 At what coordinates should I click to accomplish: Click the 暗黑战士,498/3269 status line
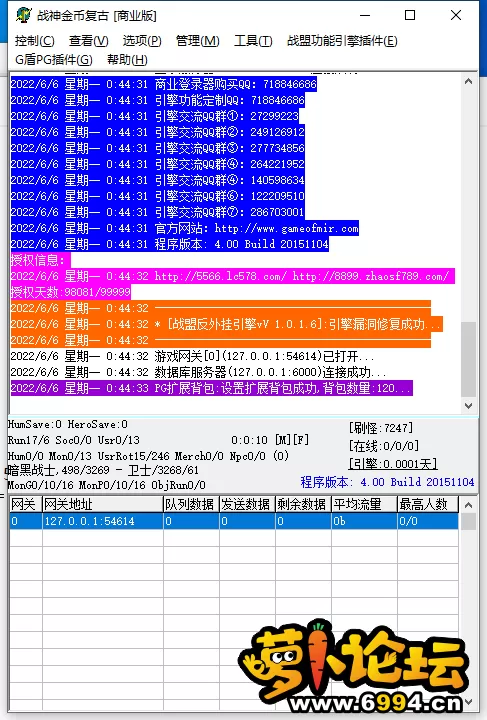(x=103, y=470)
